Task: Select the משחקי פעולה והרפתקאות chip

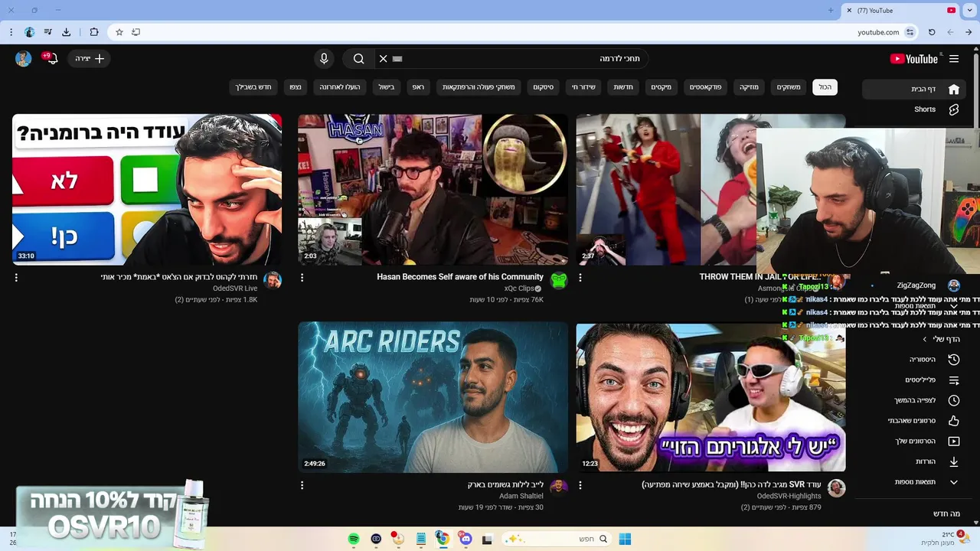Action: (479, 87)
